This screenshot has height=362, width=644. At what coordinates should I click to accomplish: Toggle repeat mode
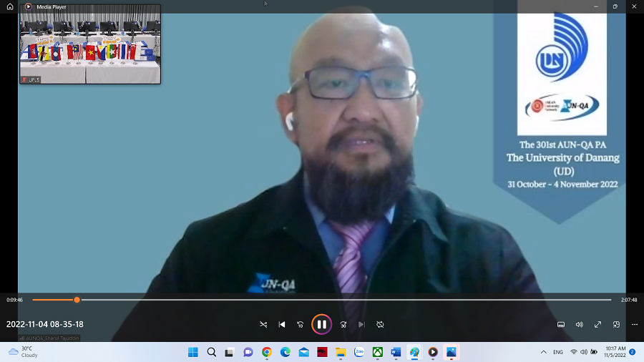point(380,324)
